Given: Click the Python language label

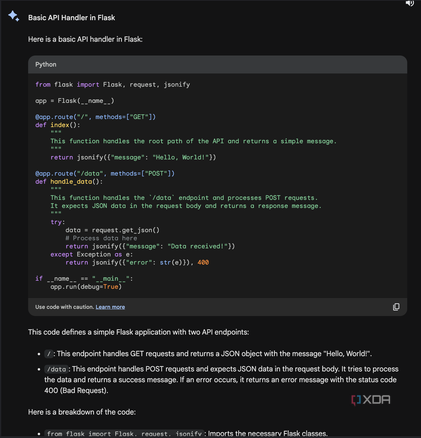Looking at the screenshot, I should (x=46, y=64).
